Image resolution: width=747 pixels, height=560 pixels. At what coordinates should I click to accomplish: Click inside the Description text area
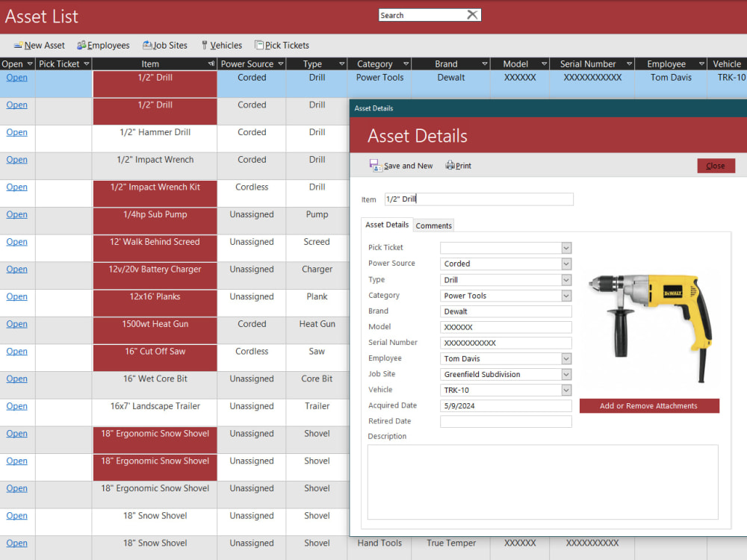click(x=542, y=482)
